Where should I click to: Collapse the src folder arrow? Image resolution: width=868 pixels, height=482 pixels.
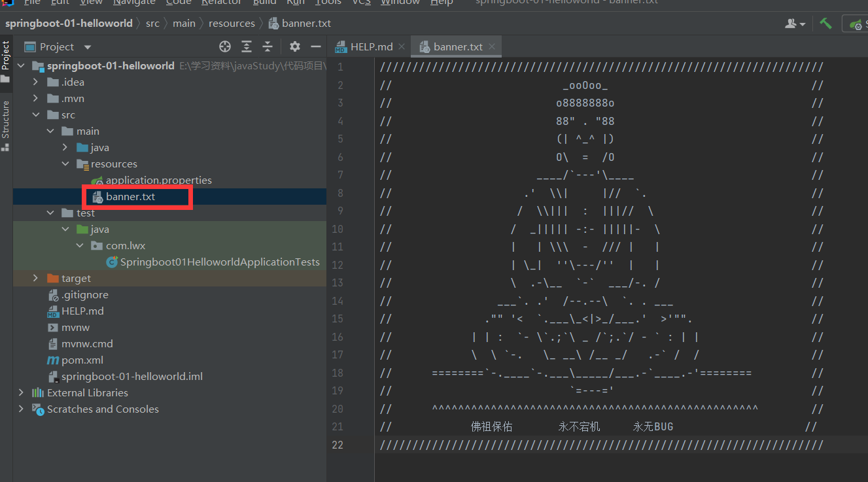pyautogui.click(x=36, y=115)
